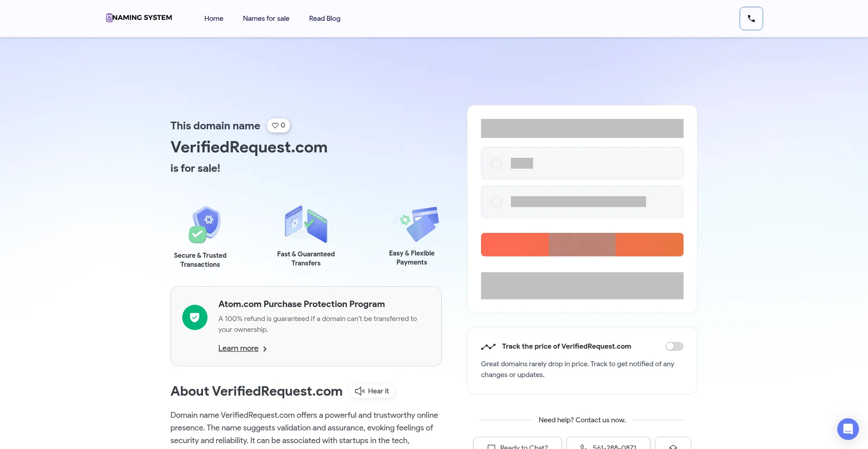Toggle price tracking for VerifiedRequest.com
The image size is (868, 449).
coord(675,346)
